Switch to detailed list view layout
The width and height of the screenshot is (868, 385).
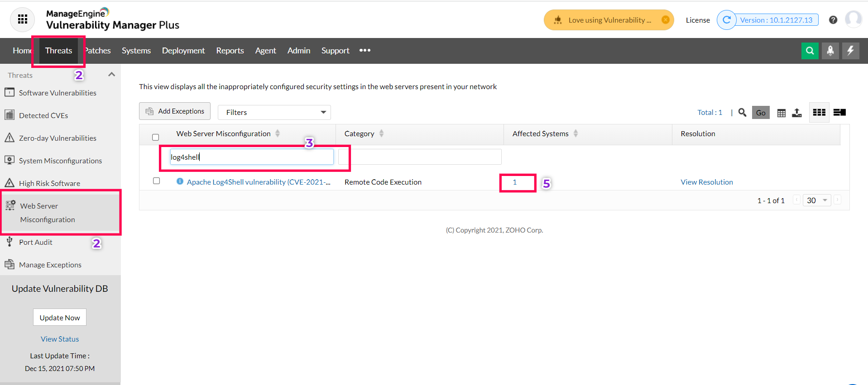pyautogui.click(x=839, y=112)
